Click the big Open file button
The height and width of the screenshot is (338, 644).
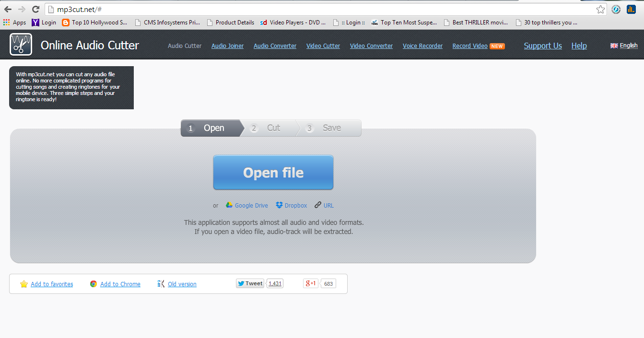pyautogui.click(x=273, y=173)
